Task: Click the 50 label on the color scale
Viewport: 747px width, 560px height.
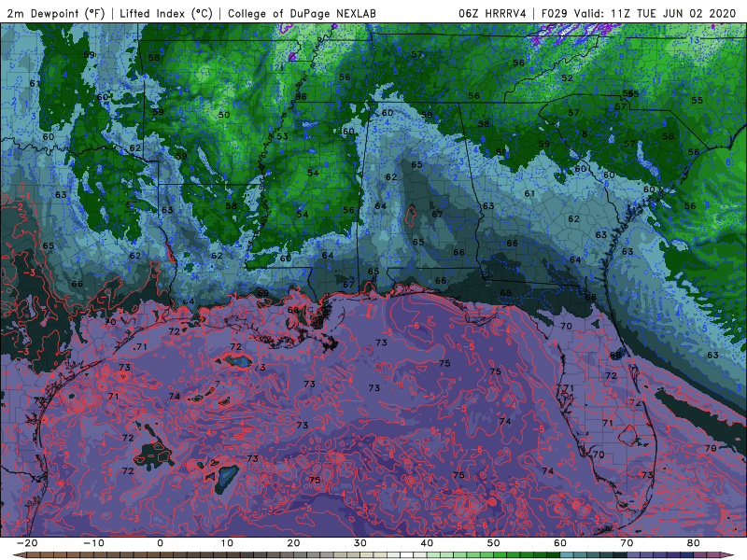Action: point(494,543)
